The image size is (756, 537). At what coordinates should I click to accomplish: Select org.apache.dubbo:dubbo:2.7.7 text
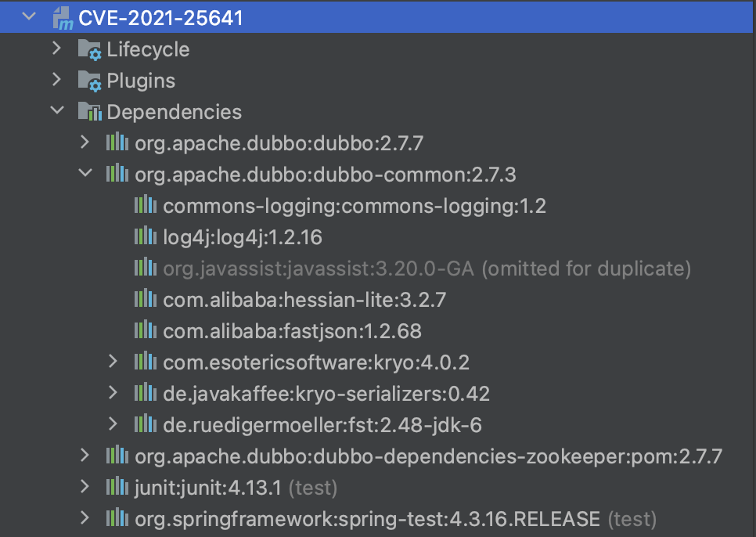tap(279, 144)
